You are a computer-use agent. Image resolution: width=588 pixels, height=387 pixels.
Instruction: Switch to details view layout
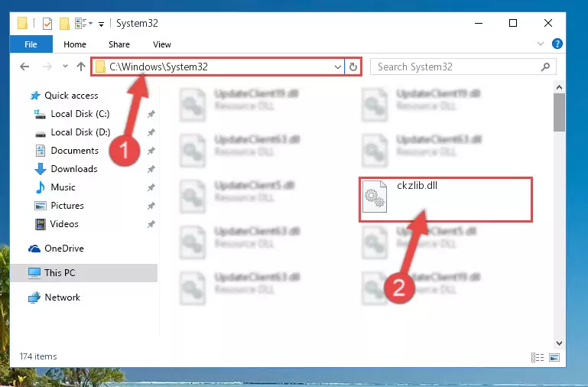tap(538, 357)
